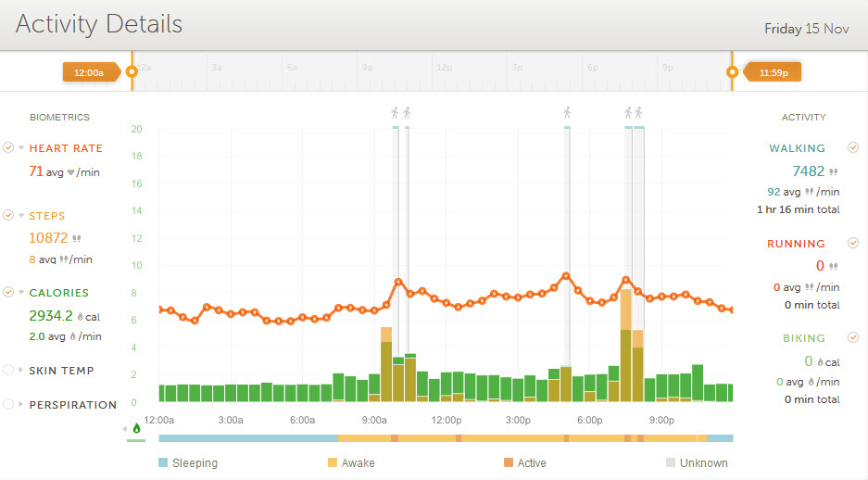Viewport: 868px width, 480px height.
Task: Toggle the Heart Rate checkbox off
Action: pyautogui.click(x=8, y=148)
